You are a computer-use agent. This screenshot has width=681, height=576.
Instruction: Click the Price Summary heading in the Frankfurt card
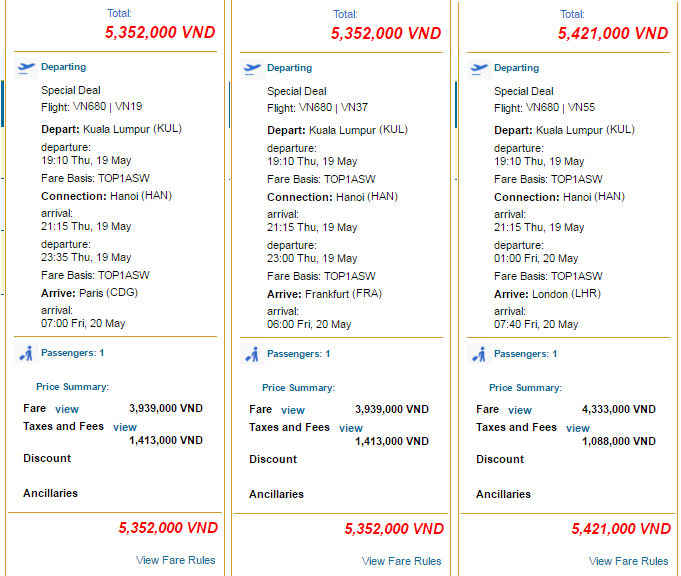(x=298, y=388)
